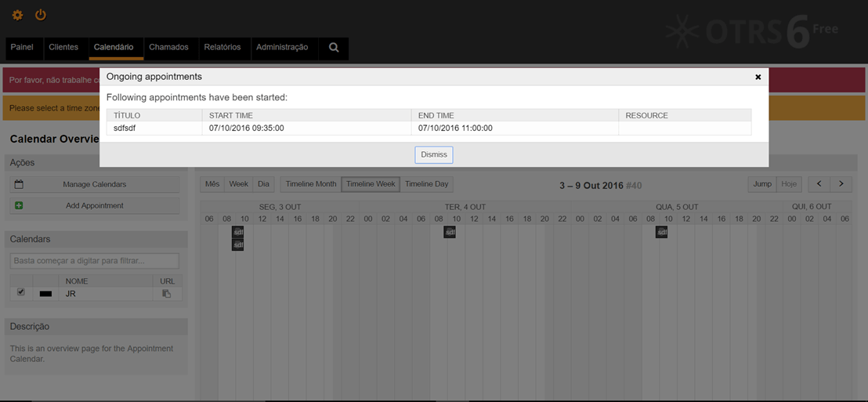Select the appointment on Tuesday 4 Out
868x402 pixels.
[450, 232]
